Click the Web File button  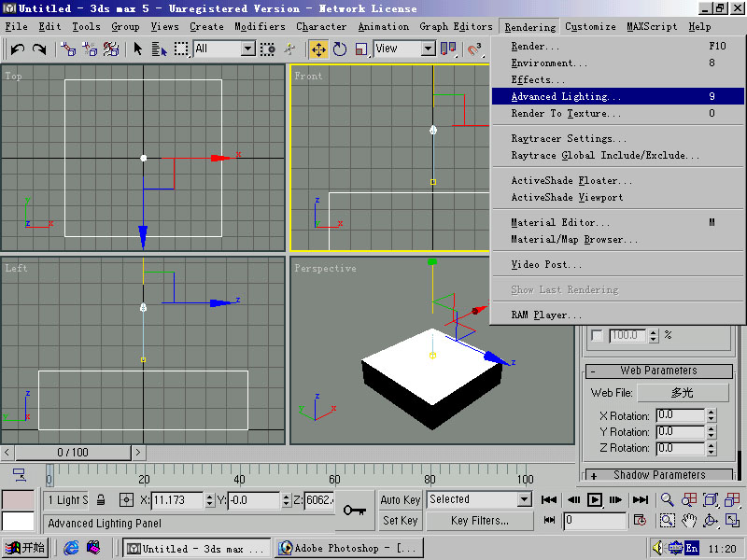pyautogui.click(x=683, y=393)
